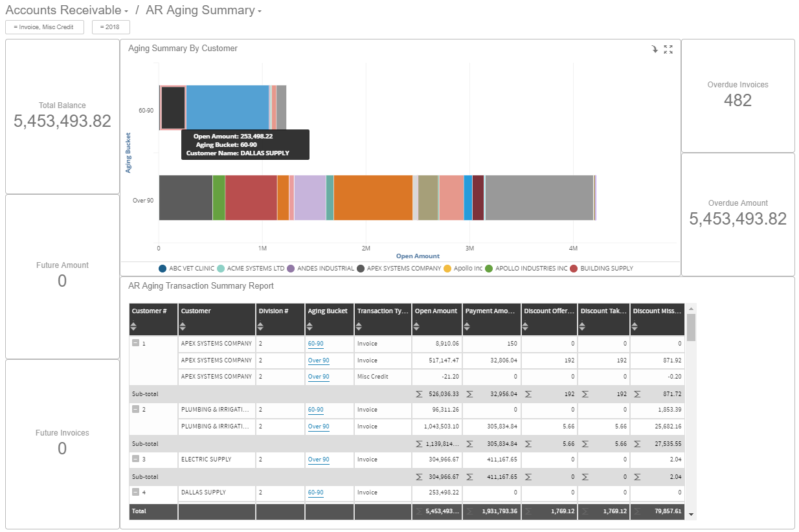Select the 2018 filter pill

pos(111,27)
